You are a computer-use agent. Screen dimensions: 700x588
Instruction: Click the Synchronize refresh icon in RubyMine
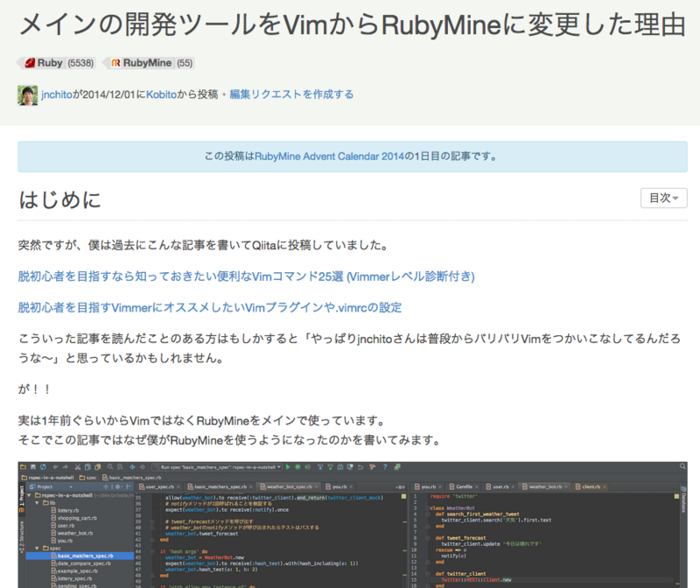43,467
